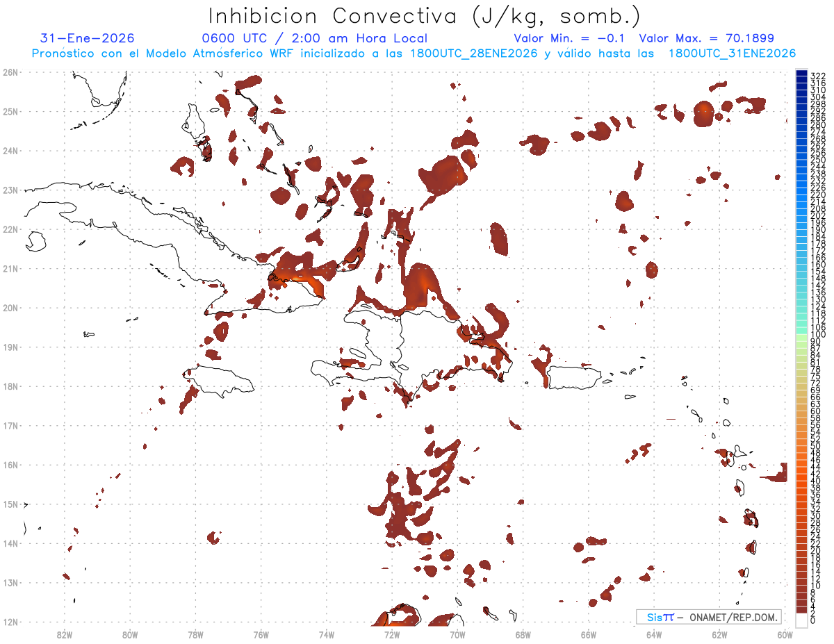Click the 80W longitude label
This screenshot has height=644, width=834.
click(130, 634)
